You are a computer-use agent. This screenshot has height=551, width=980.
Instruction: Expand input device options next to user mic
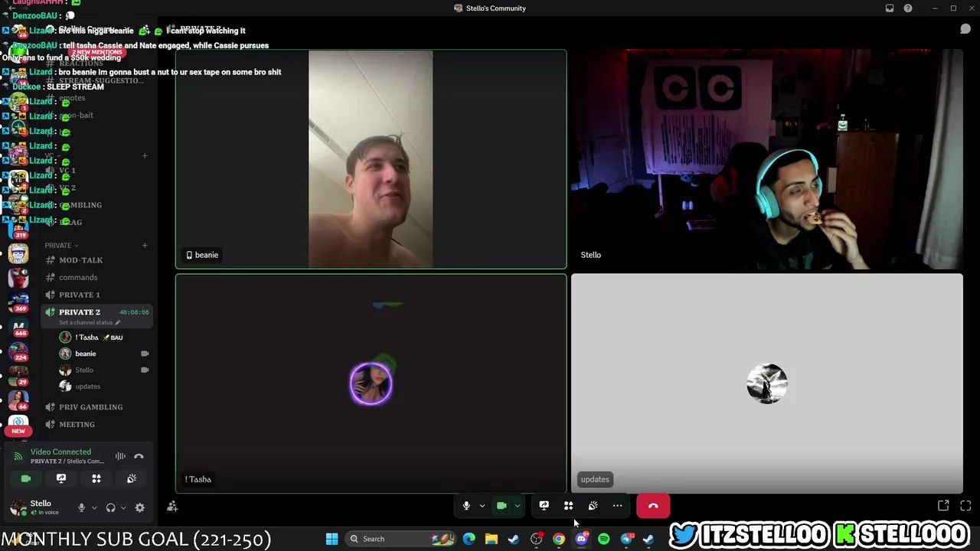(94, 507)
